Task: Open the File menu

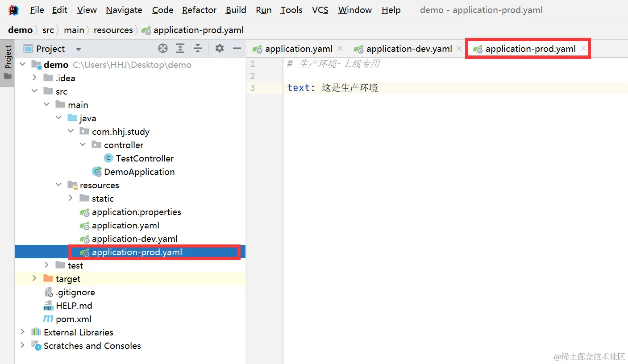Action: point(37,10)
